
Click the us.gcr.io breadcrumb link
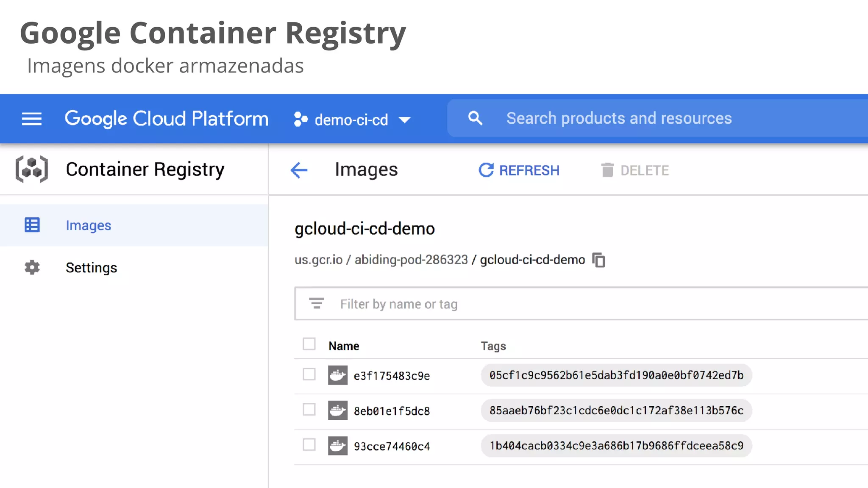coord(319,259)
